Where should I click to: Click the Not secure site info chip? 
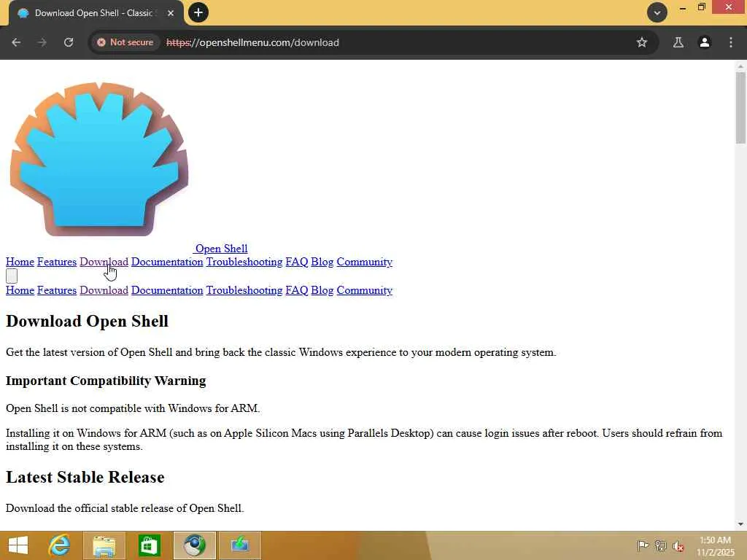tap(125, 42)
